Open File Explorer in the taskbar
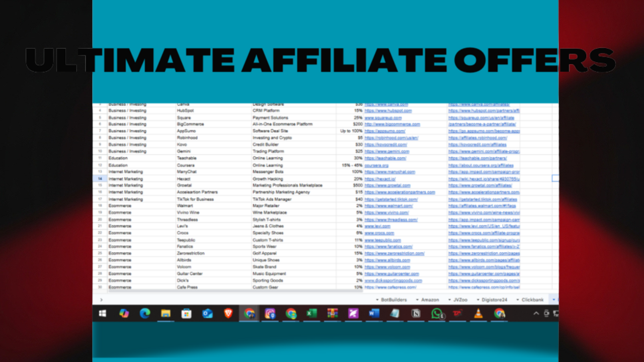 (166, 314)
